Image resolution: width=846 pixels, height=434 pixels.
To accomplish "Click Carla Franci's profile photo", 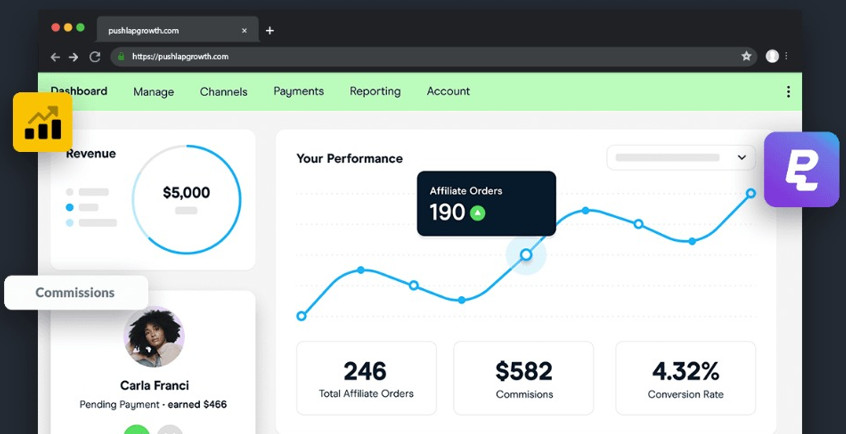I will point(154,337).
